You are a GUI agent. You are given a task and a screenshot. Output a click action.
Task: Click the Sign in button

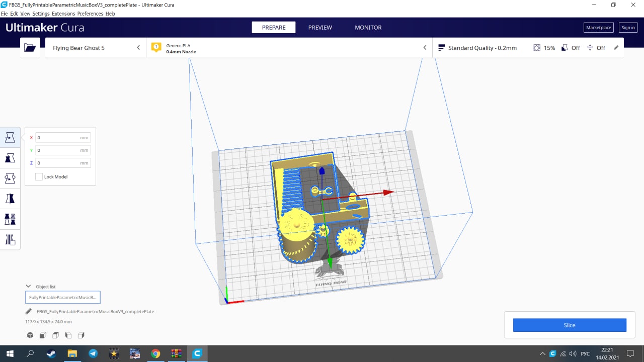pos(628,28)
